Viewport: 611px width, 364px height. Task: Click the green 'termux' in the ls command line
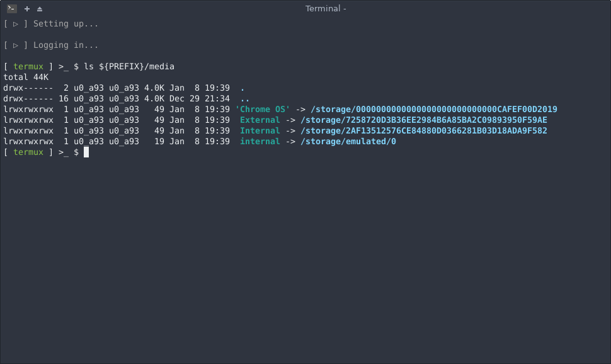click(28, 67)
